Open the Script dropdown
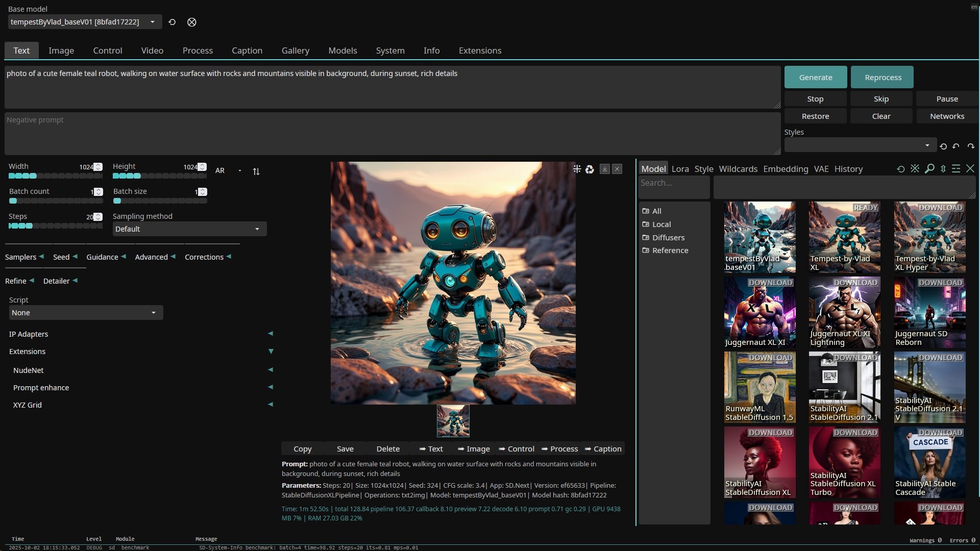This screenshot has width=980, height=551. coord(86,313)
